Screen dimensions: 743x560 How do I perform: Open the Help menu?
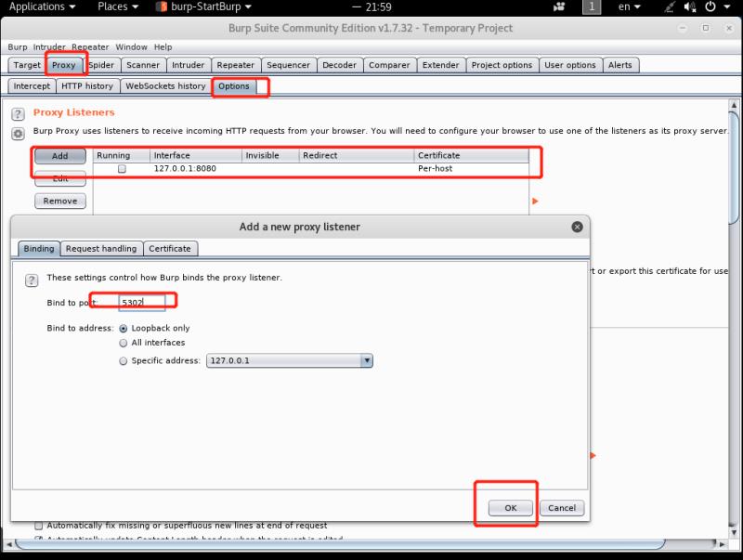point(163,47)
